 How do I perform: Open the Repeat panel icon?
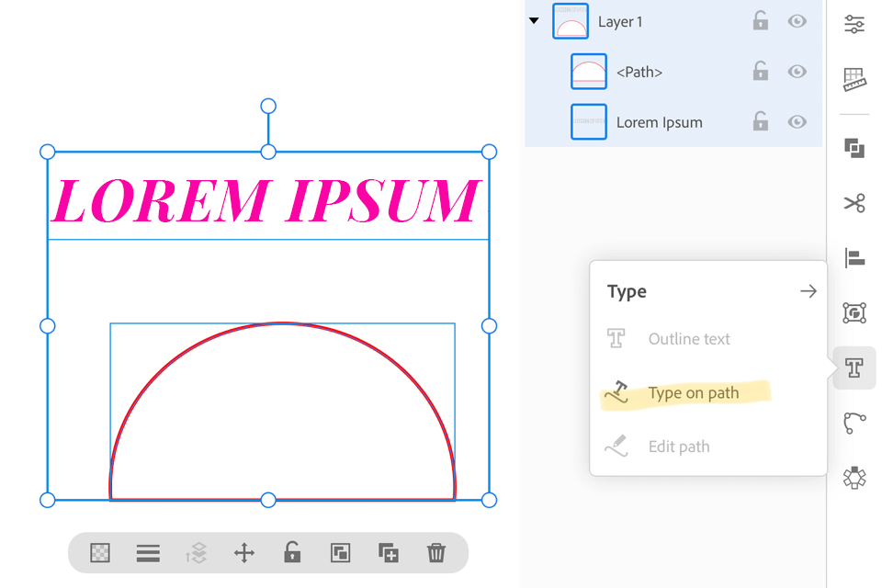(854, 478)
